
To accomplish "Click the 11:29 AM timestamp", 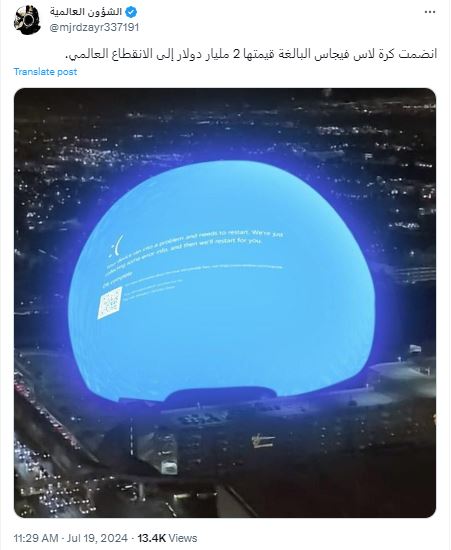I will pos(36,538).
